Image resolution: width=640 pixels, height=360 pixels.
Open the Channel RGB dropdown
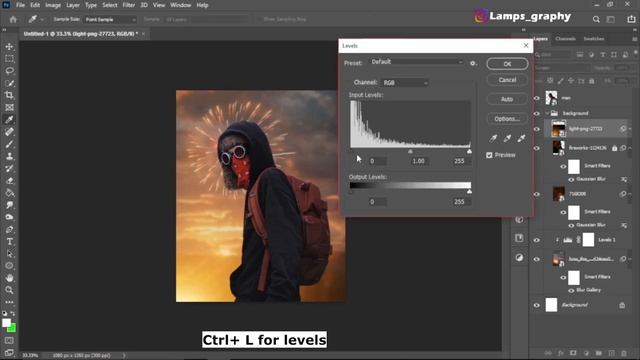(x=405, y=83)
